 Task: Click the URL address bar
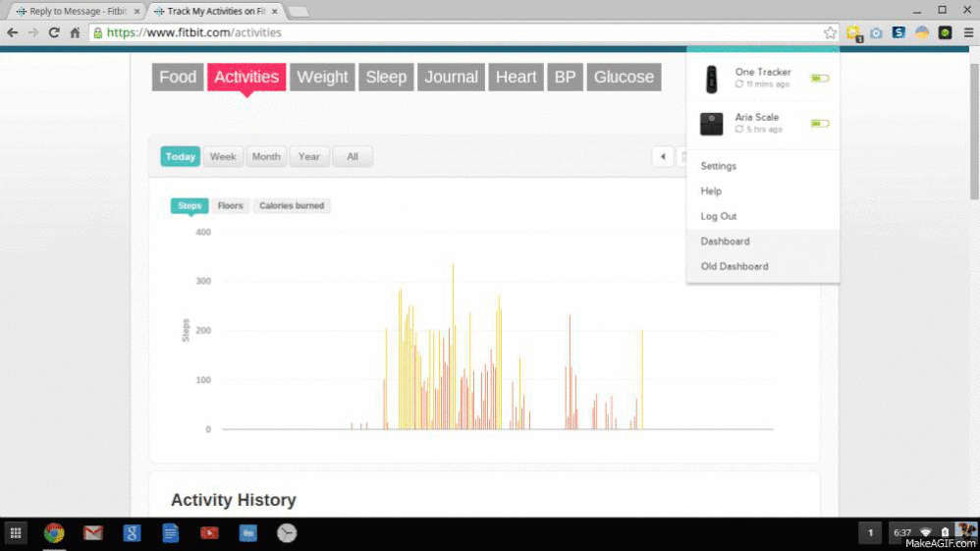click(x=463, y=32)
